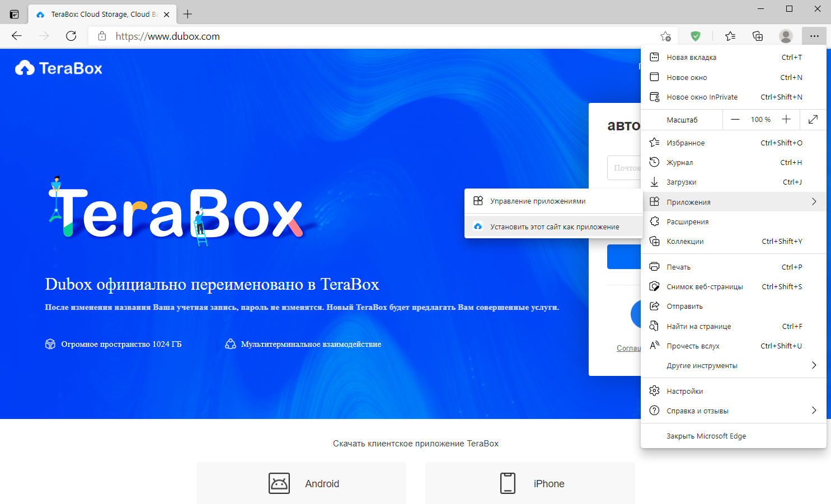This screenshot has width=831, height=504.
Task: Reload the TeraBox page
Action: tap(71, 36)
